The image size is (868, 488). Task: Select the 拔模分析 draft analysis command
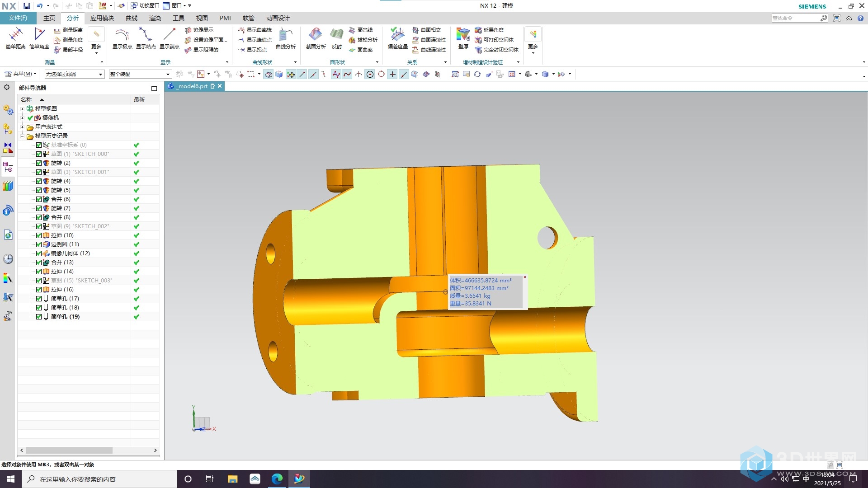pos(363,40)
